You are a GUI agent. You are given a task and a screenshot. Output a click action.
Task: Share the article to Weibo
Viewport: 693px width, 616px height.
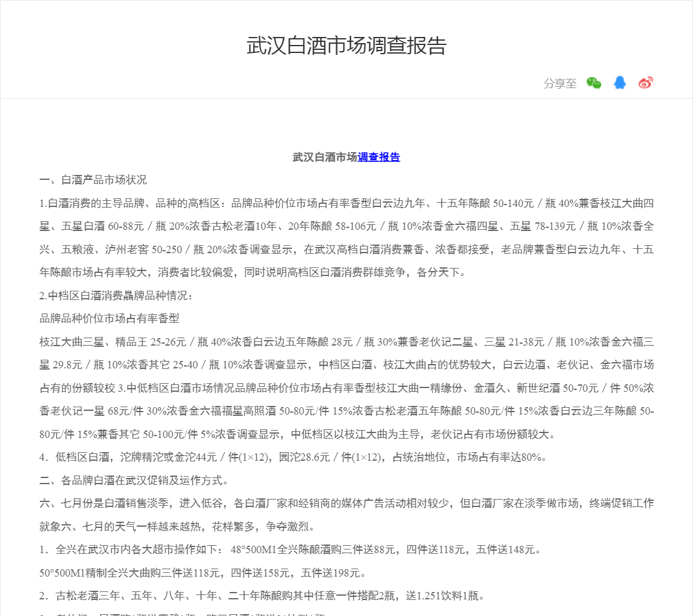click(646, 83)
